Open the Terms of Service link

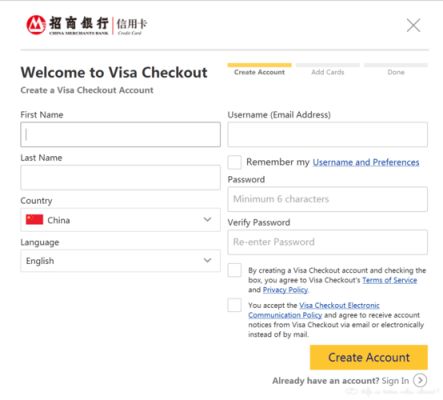(389, 280)
